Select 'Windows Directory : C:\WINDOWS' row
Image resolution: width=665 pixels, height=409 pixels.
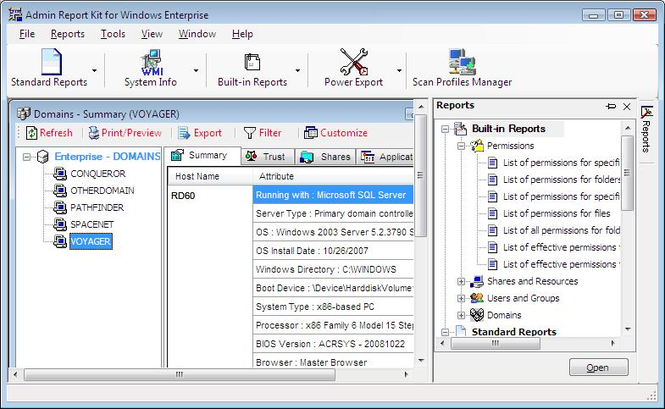[333, 269]
